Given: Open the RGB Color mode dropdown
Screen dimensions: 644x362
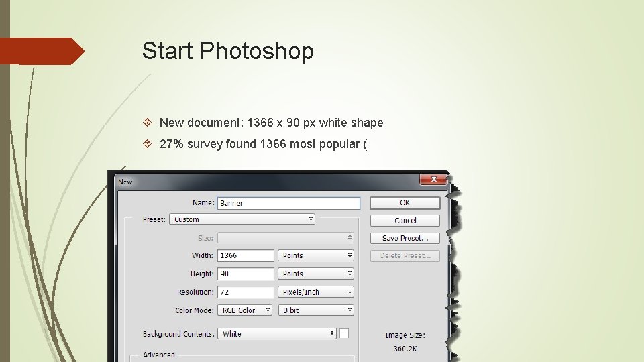Looking at the screenshot, I should [245, 310].
